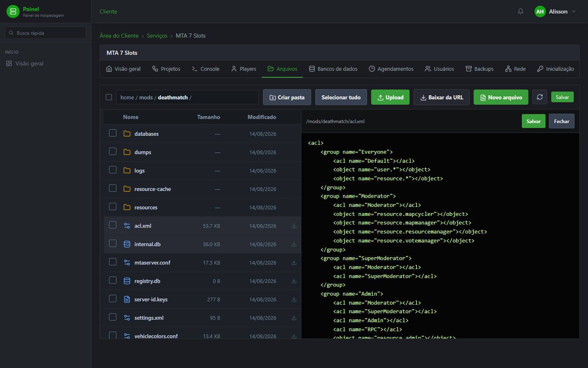
Task: Click the mtaserver.conf file icon
Action: click(127, 263)
